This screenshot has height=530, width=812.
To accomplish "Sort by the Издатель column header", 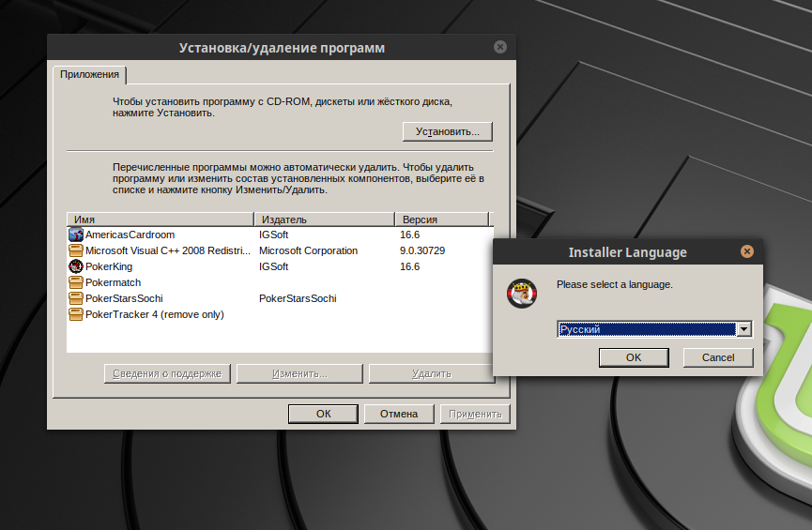I will pyautogui.click(x=324, y=220).
